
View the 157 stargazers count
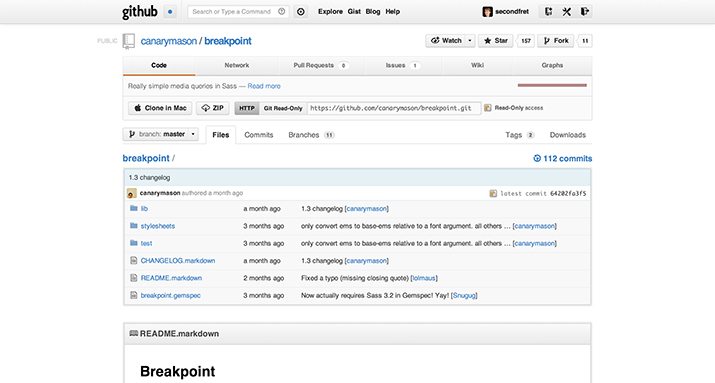(x=526, y=41)
